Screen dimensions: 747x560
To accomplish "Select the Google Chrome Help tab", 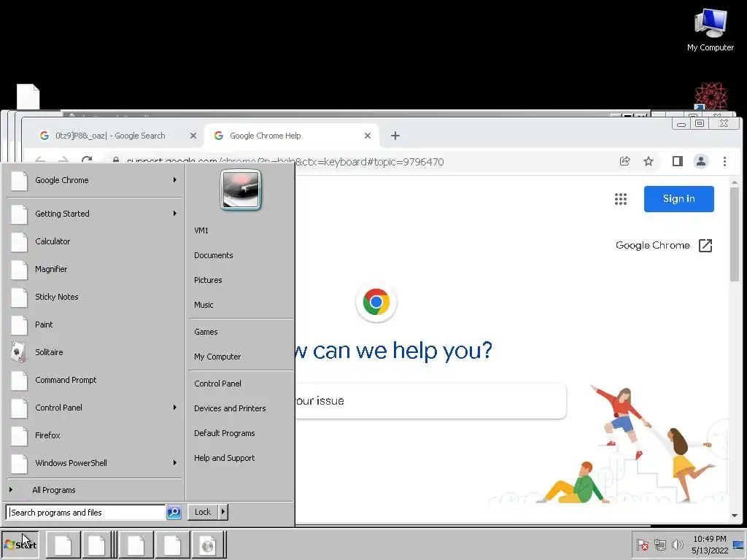I will [x=292, y=136].
